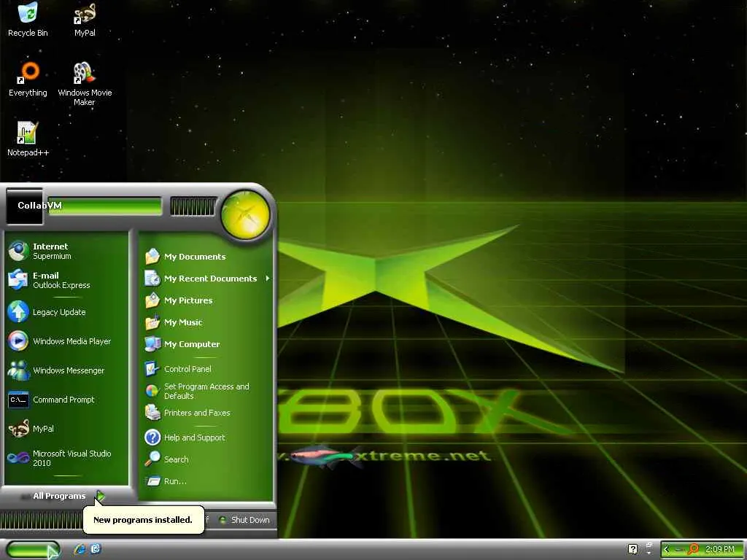
Task: Click the Search magnifier icon in Start menu
Action: click(x=152, y=459)
